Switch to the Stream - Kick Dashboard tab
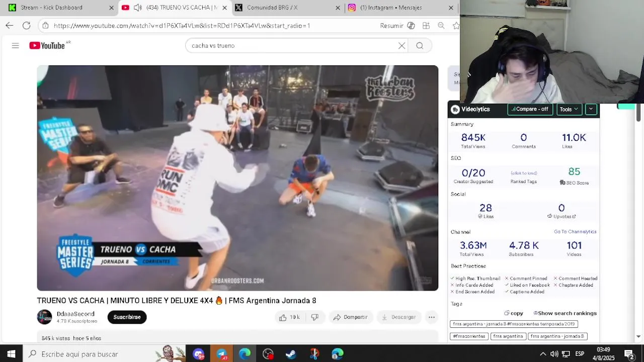 click(59, 8)
